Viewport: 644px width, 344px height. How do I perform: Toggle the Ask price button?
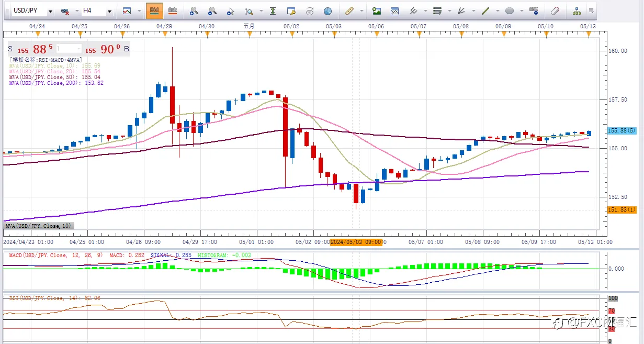pyautogui.click(x=172, y=10)
